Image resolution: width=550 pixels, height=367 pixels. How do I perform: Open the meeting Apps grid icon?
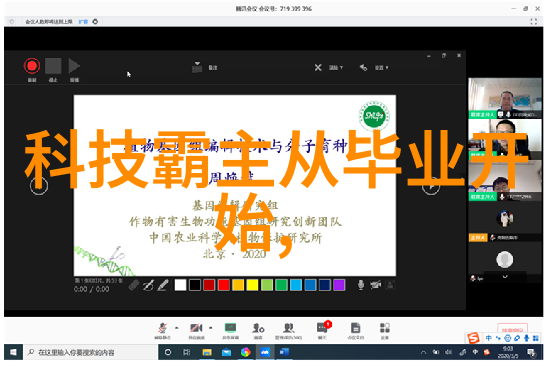[x=385, y=328]
